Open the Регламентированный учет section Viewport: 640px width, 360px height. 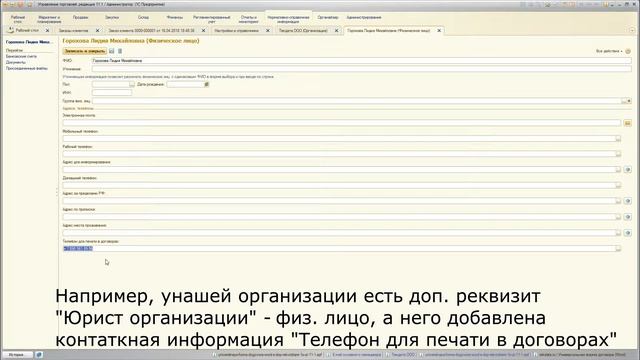[x=211, y=19]
